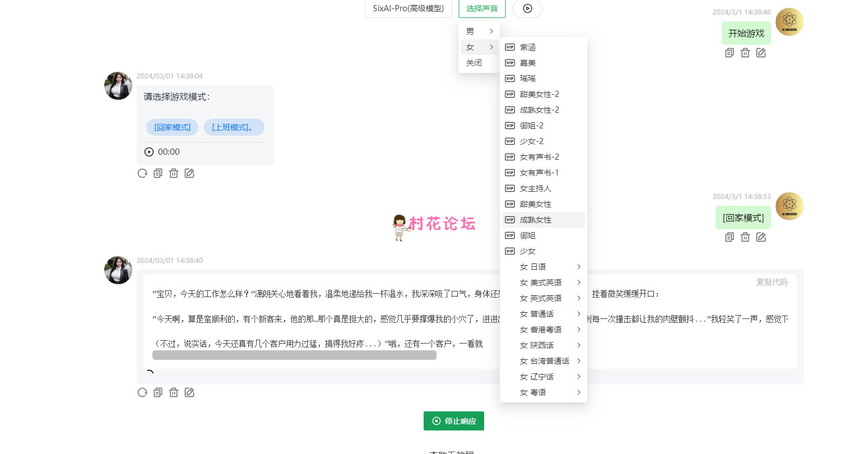Delete the game mode message
868x454 pixels.
click(x=174, y=173)
